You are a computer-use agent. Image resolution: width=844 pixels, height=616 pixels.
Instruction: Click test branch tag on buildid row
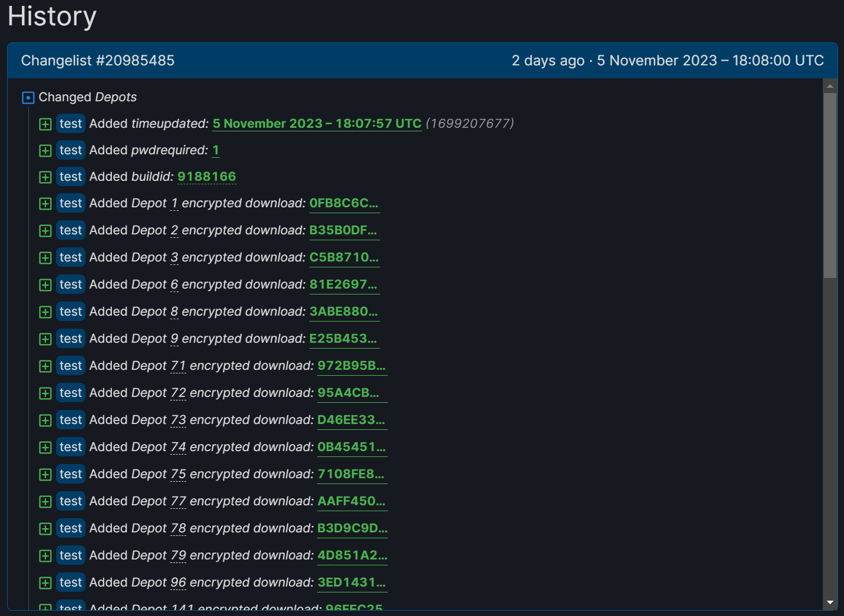tap(71, 177)
